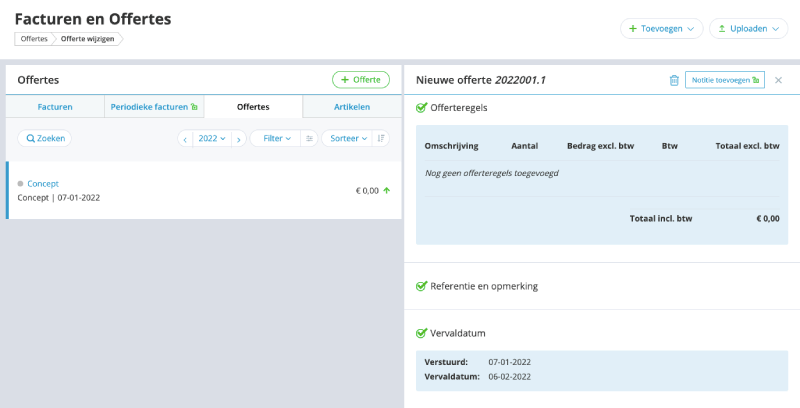Open the Artikelen tab
The image size is (800, 408).
[352, 107]
